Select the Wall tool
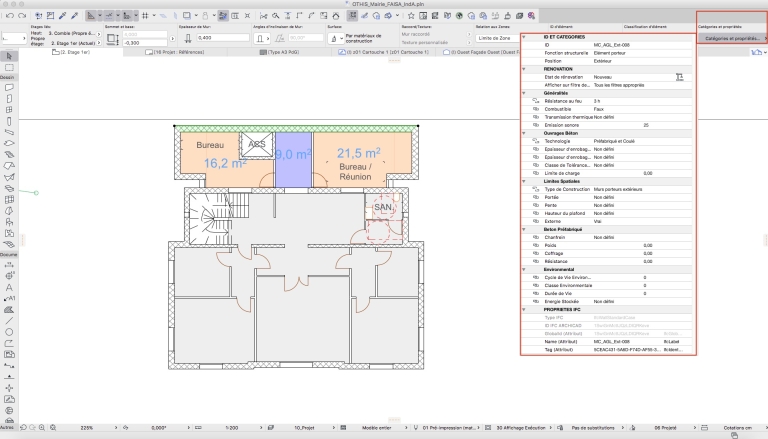 point(9,88)
